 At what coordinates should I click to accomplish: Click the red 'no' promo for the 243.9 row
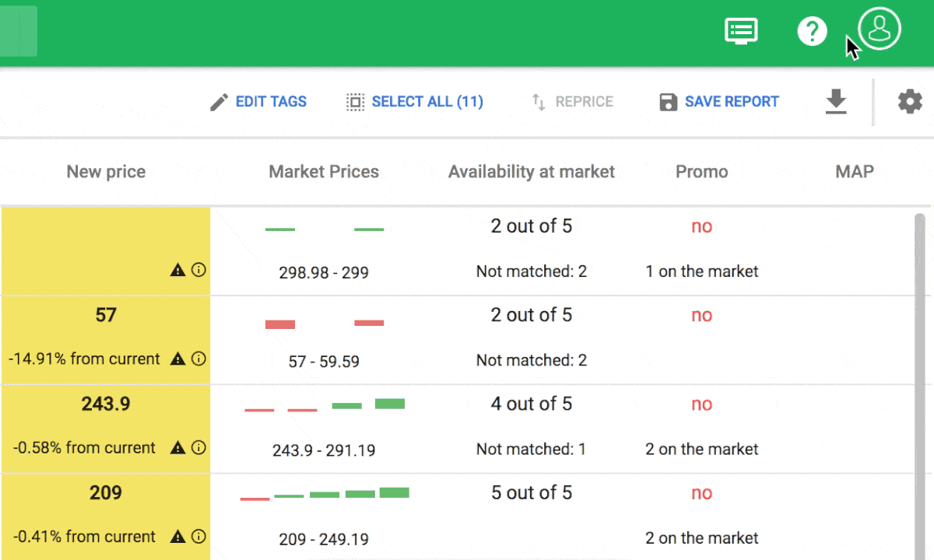701,404
